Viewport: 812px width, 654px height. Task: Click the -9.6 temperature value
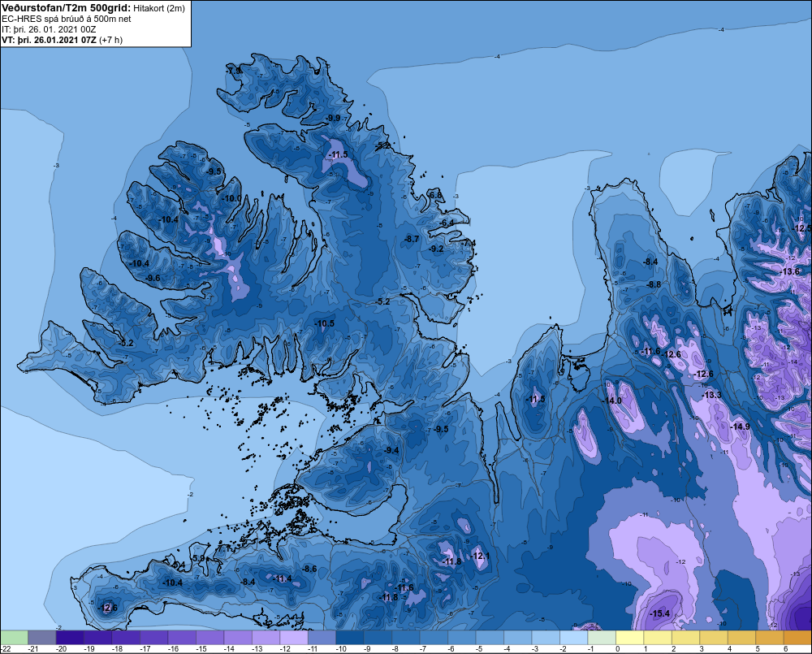(153, 279)
